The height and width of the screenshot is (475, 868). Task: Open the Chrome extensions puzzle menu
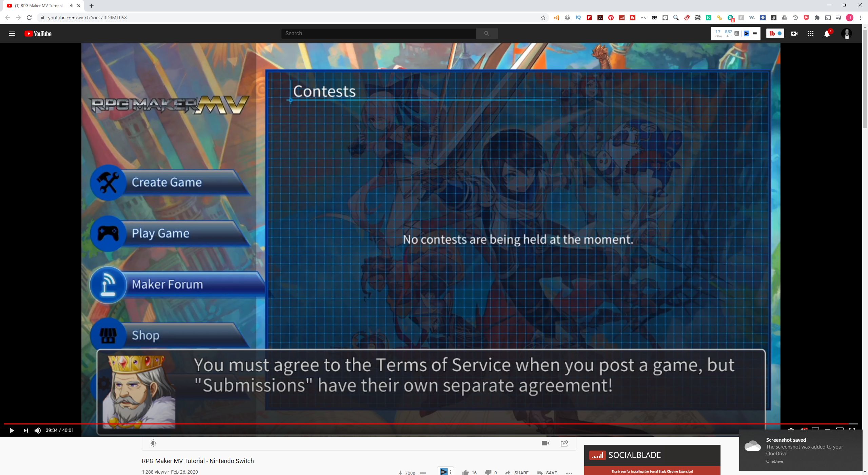coord(817,18)
